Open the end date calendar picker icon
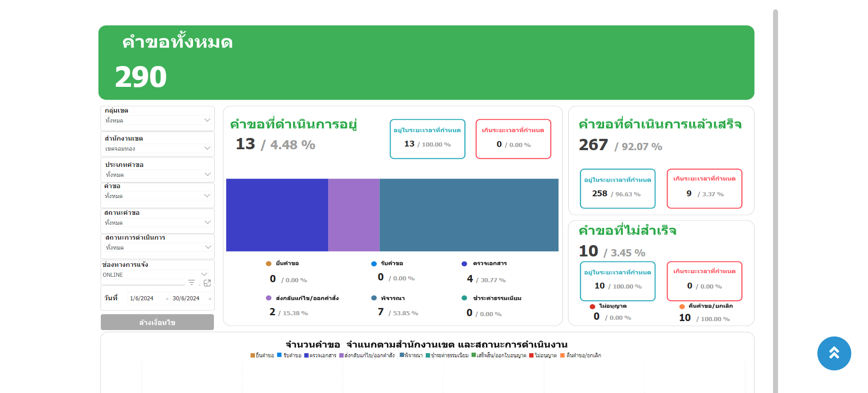 coord(210,298)
